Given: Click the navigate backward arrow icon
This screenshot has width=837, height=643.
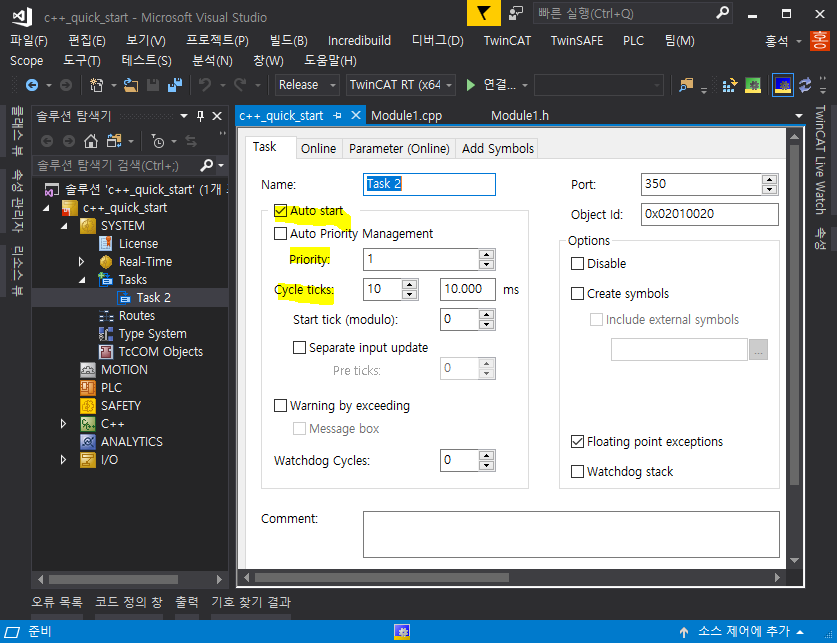Looking at the screenshot, I should [x=32, y=85].
